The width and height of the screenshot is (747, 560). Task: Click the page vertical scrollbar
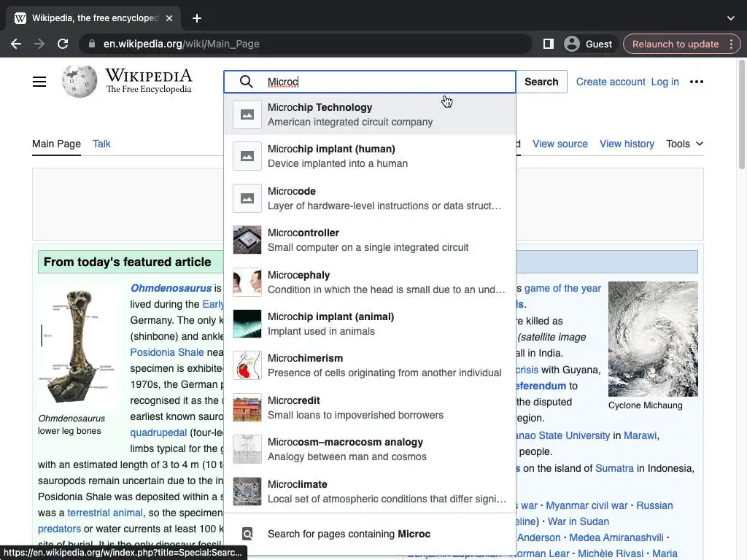tap(741, 114)
